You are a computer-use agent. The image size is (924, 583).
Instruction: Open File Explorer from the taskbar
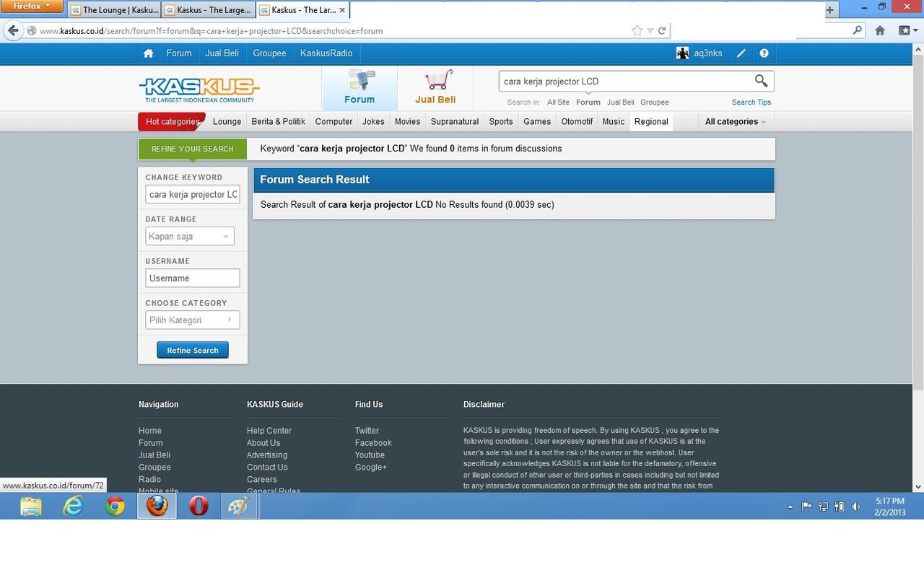[31, 507]
